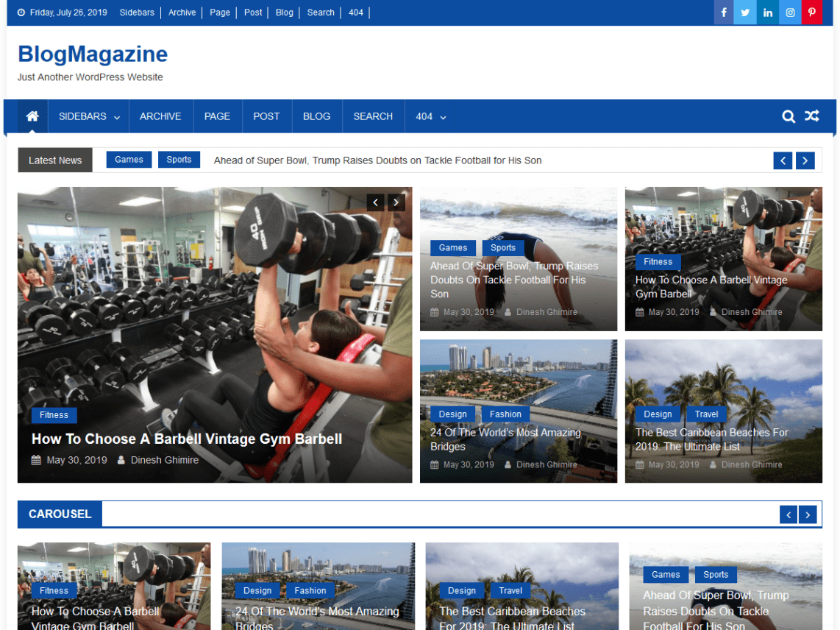Open the BlogMagazine site logo
This screenshot has height=630, width=840.
(x=92, y=54)
